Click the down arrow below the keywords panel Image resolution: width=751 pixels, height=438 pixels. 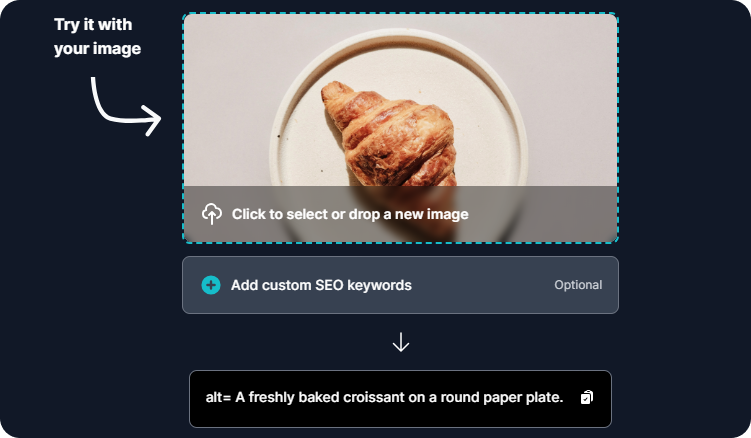400,342
